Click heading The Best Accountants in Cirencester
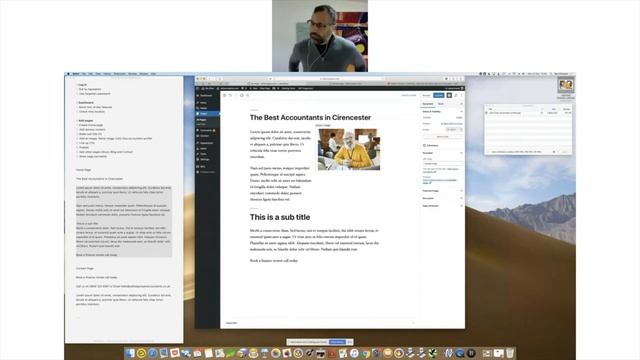The image size is (640, 360). pyautogui.click(x=310, y=118)
